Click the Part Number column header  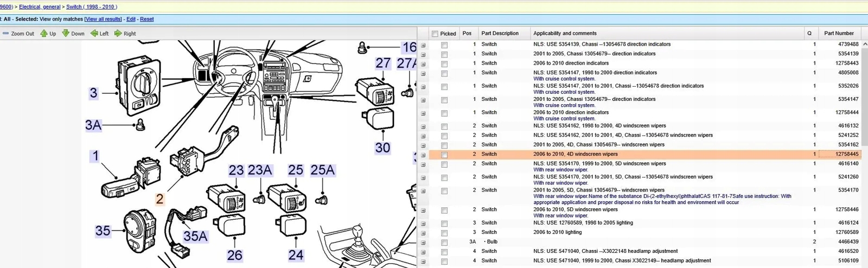(x=839, y=33)
